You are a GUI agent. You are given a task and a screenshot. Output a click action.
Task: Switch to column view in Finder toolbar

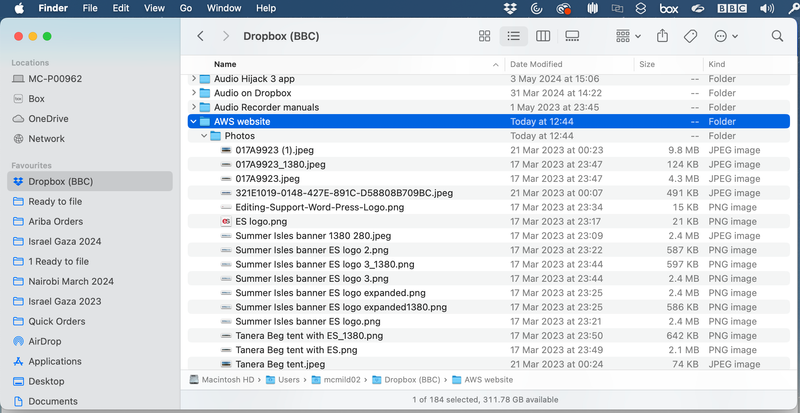point(543,36)
